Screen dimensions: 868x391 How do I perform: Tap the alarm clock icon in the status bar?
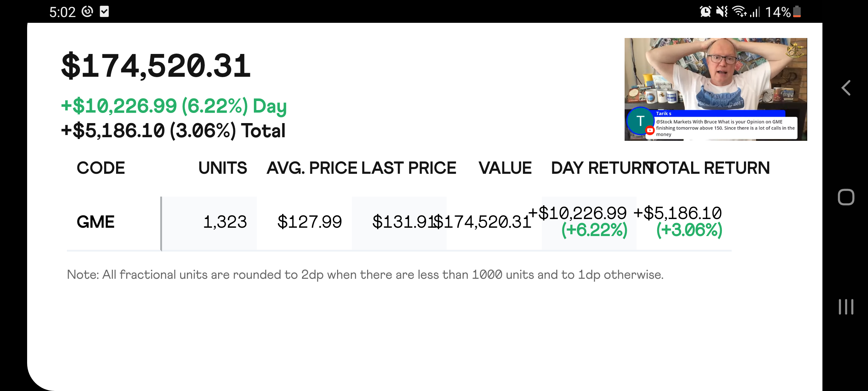coord(705,11)
